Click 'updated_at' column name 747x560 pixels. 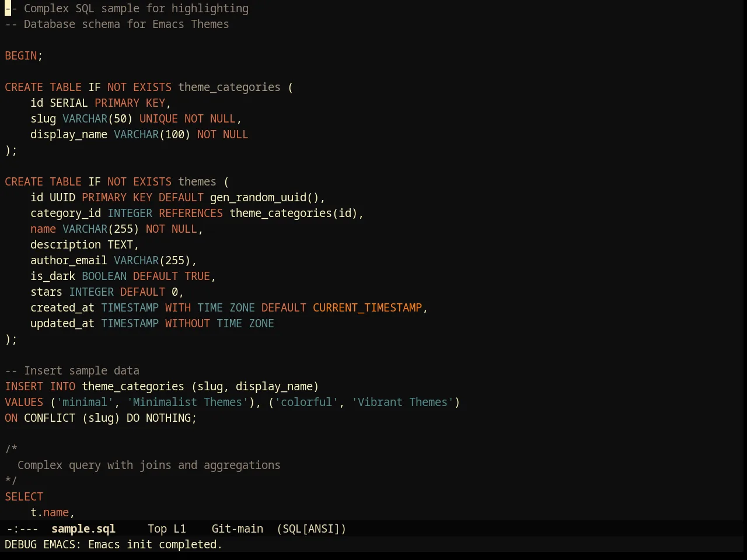[62, 323]
